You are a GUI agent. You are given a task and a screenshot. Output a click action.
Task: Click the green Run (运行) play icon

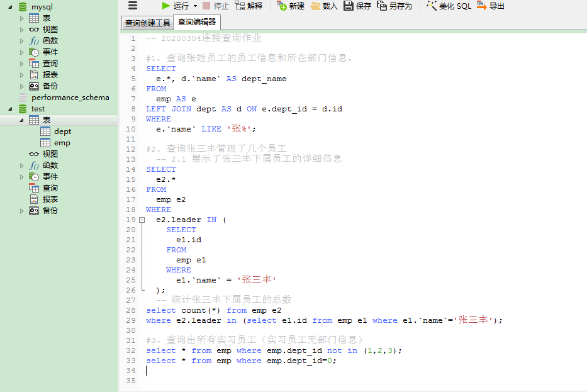point(166,6)
